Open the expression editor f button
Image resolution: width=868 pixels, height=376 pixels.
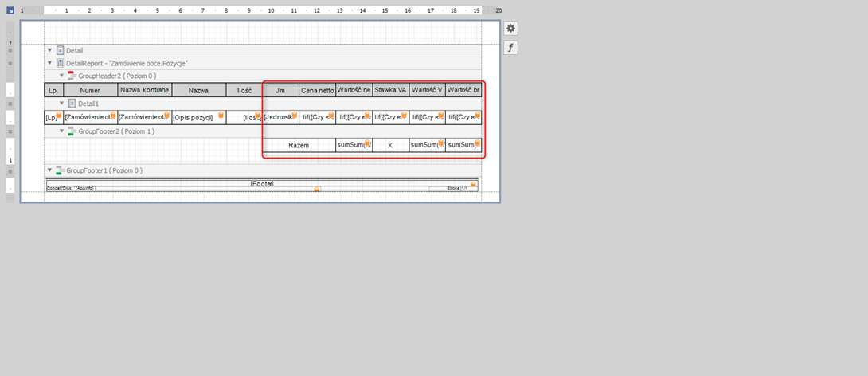point(510,48)
